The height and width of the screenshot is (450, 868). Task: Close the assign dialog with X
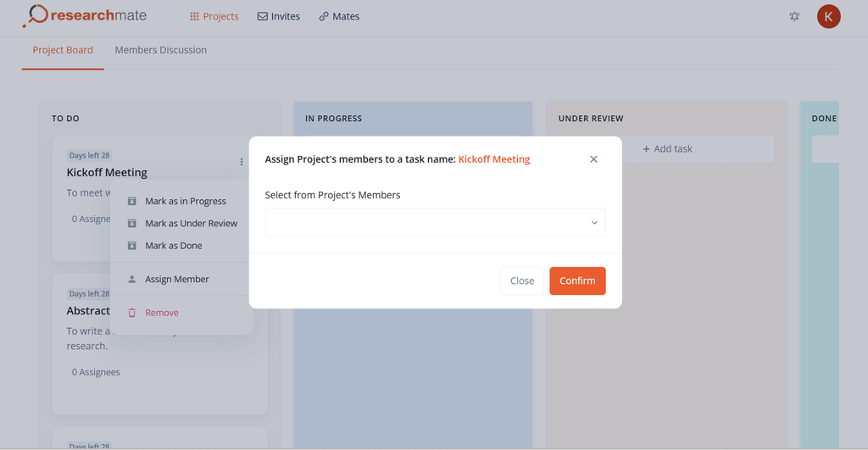593,159
